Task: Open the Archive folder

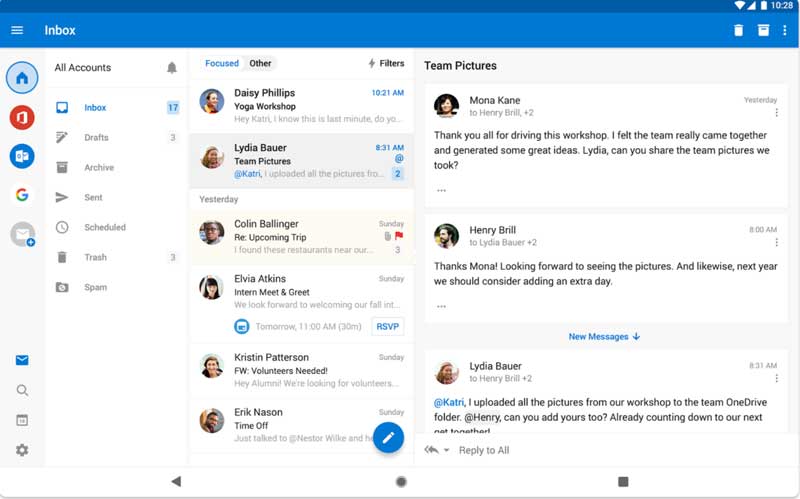Action: click(117, 167)
